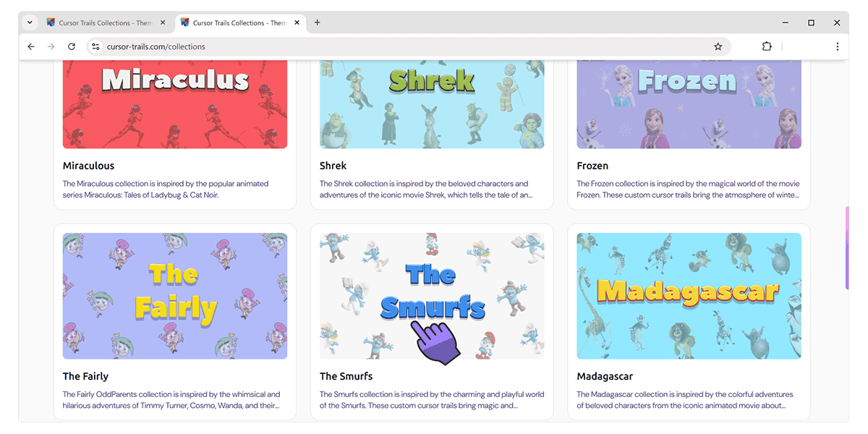Image resolution: width=868 pixels, height=434 pixels.
Task: Click The Smurfs collection description text
Action: (x=432, y=400)
